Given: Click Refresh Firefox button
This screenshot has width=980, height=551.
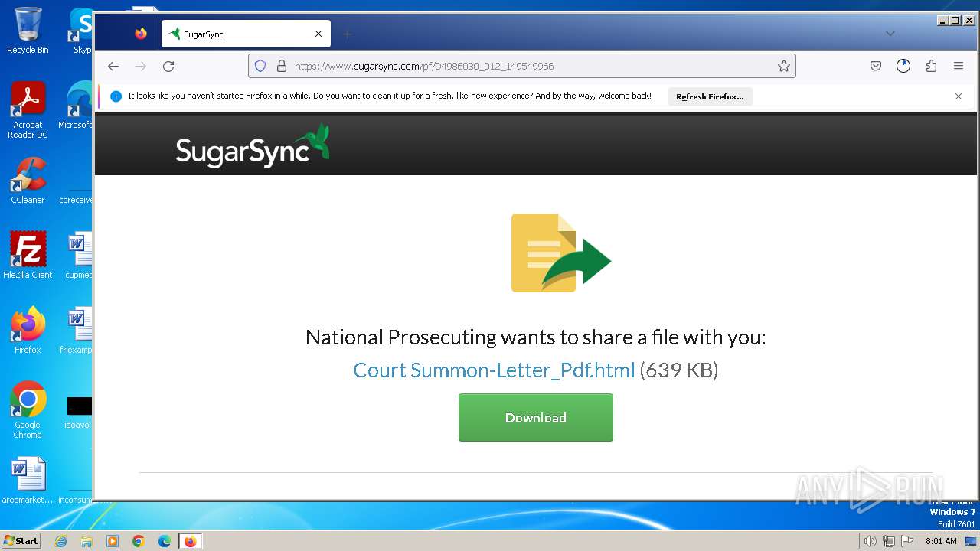Looking at the screenshot, I should 710,96.
